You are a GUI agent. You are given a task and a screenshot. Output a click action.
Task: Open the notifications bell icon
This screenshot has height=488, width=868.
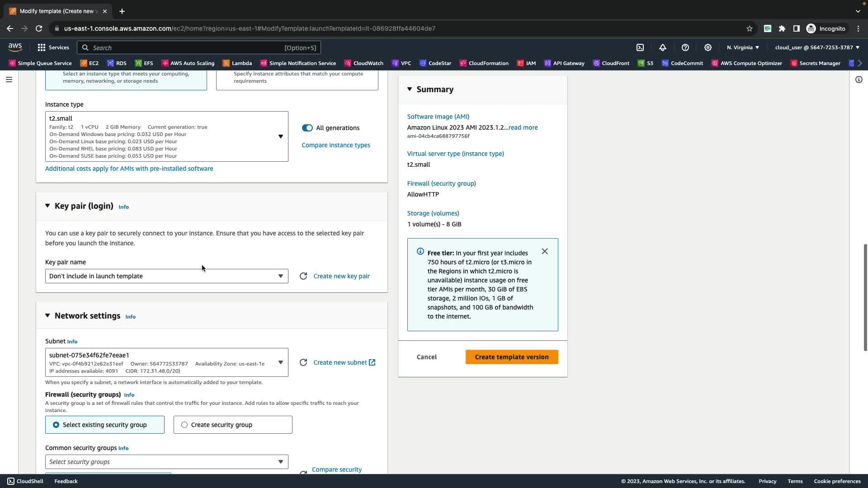coord(663,47)
